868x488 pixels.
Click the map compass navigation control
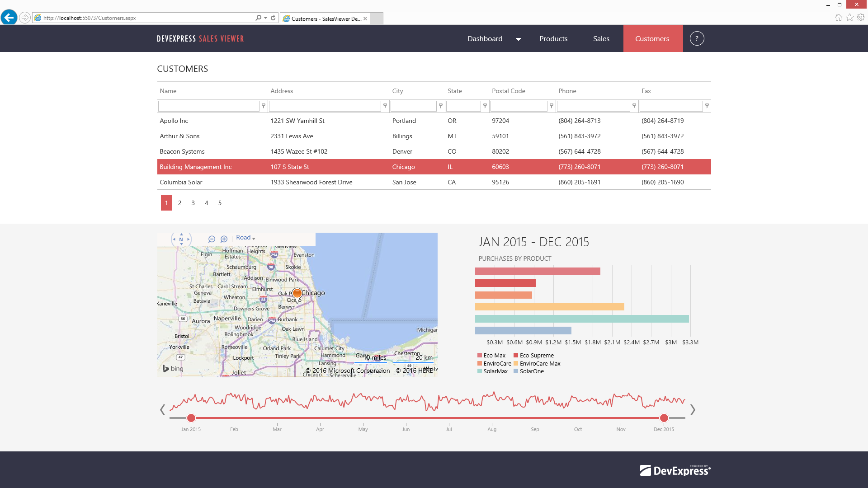[x=181, y=239]
